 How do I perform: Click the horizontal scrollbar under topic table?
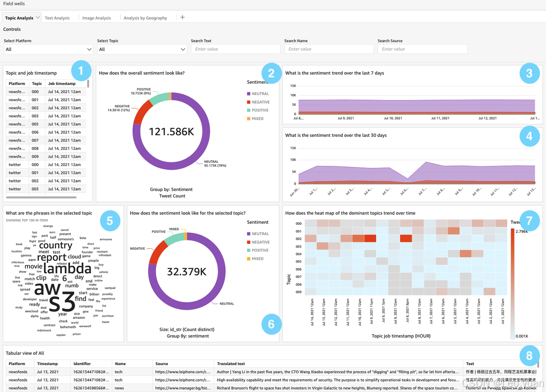coord(41,197)
